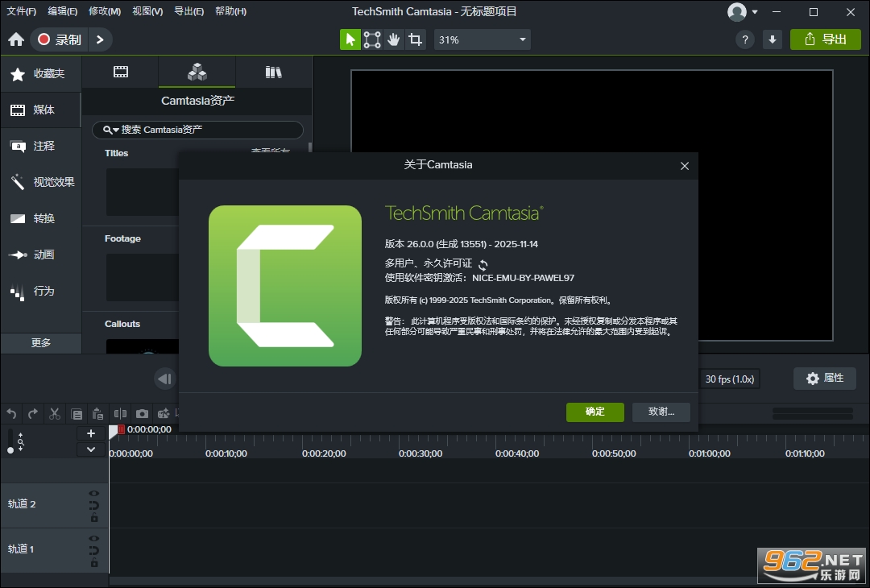Lock 轨道 2 with its padlock
Screen dimensions: 870x588
tap(93, 518)
